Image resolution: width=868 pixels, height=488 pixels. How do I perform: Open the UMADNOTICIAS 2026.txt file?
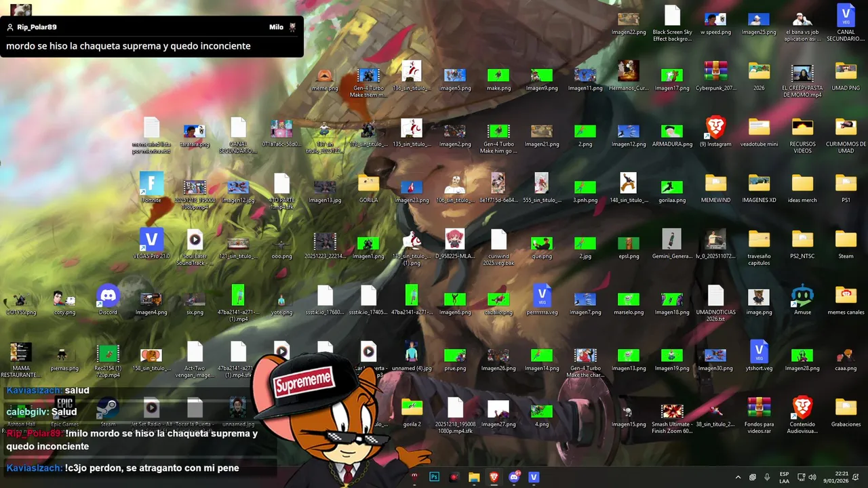point(715,304)
